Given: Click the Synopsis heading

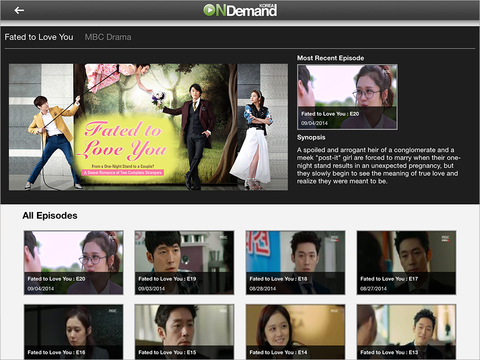Looking at the screenshot, I should tap(311, 137).
